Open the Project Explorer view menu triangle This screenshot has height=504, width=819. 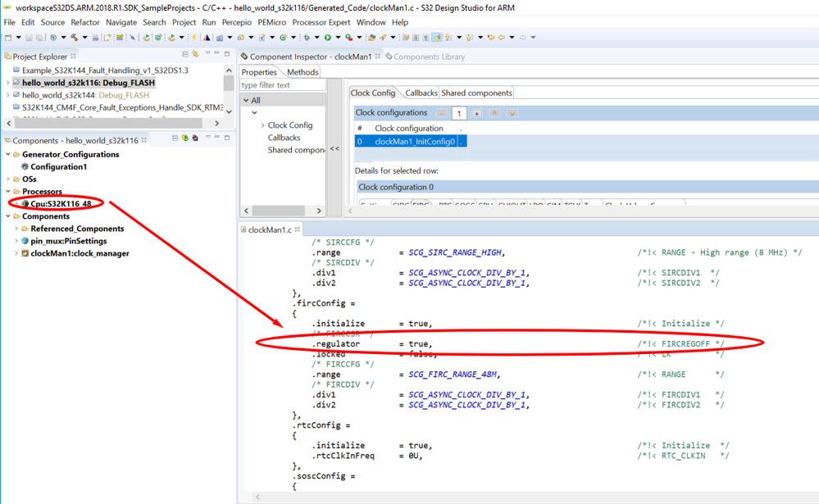tap(208, 52)
